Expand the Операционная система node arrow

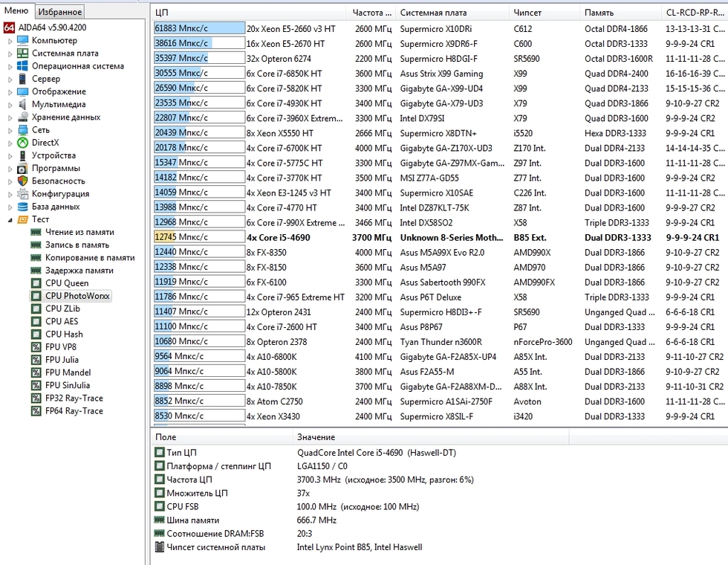10,66
